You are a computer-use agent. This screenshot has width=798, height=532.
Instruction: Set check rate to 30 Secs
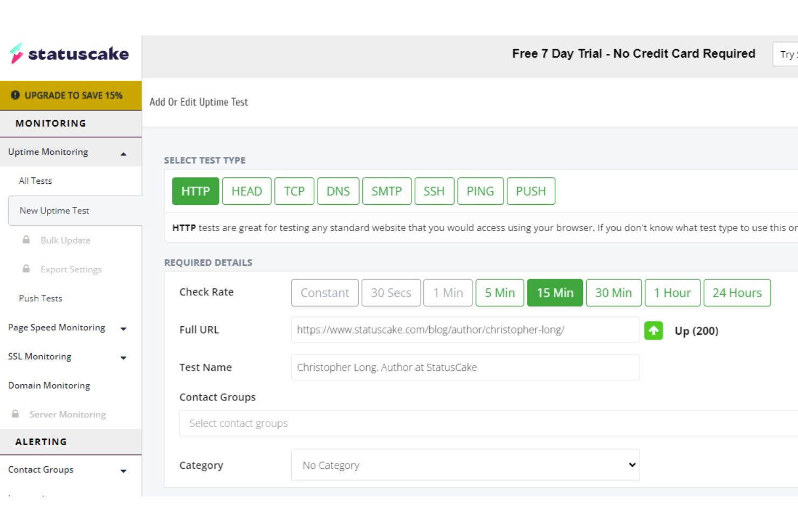click(391, 293)
